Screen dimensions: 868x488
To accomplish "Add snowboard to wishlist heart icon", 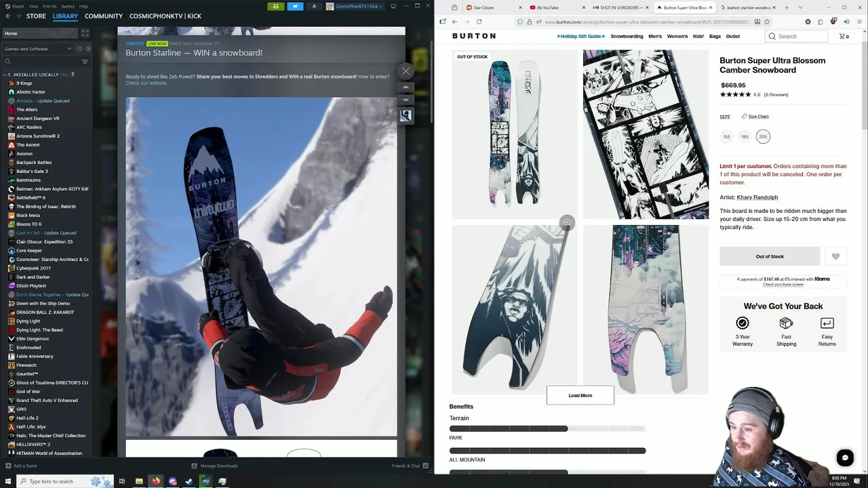I will tap(835, 256).
